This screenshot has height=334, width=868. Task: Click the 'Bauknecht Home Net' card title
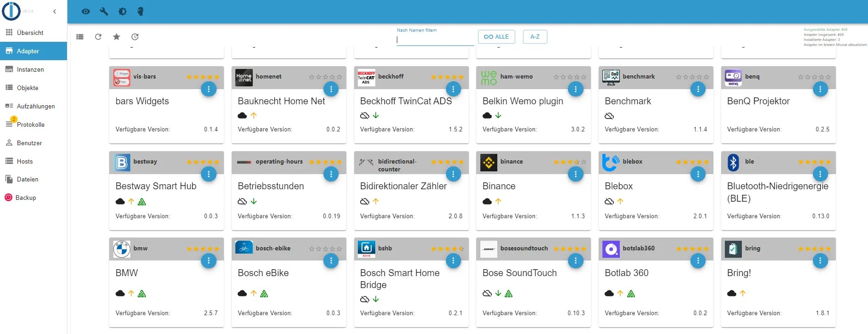click(281, 101)
